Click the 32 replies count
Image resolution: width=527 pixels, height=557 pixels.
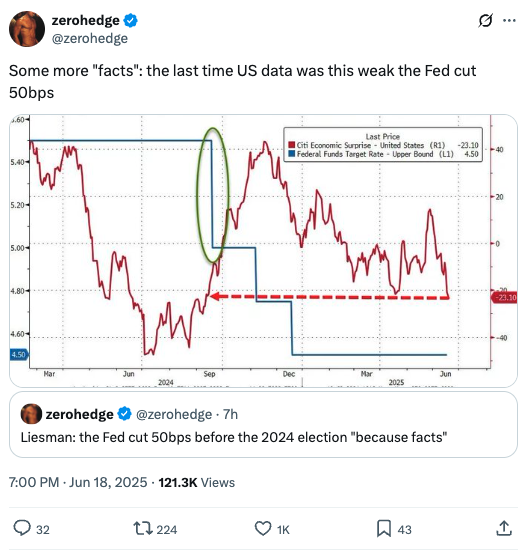pos(43,530)
